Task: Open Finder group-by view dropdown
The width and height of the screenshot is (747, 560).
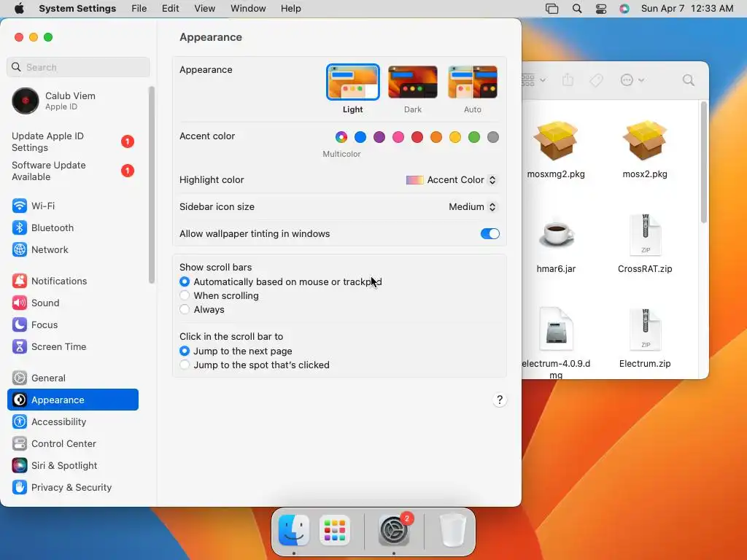Action: (x=533, y=80)
